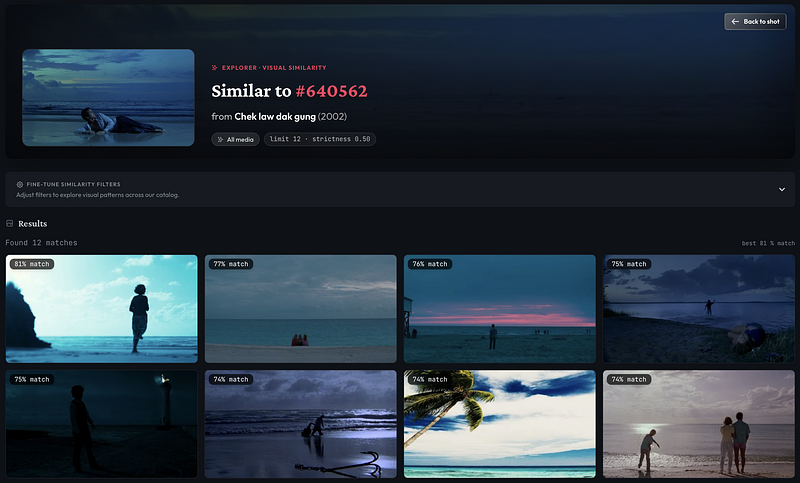This screenshot has width=800, height=483.
Task: Click the limit 12 strictness 0.50 chip
Action: (x=320, y=139)
